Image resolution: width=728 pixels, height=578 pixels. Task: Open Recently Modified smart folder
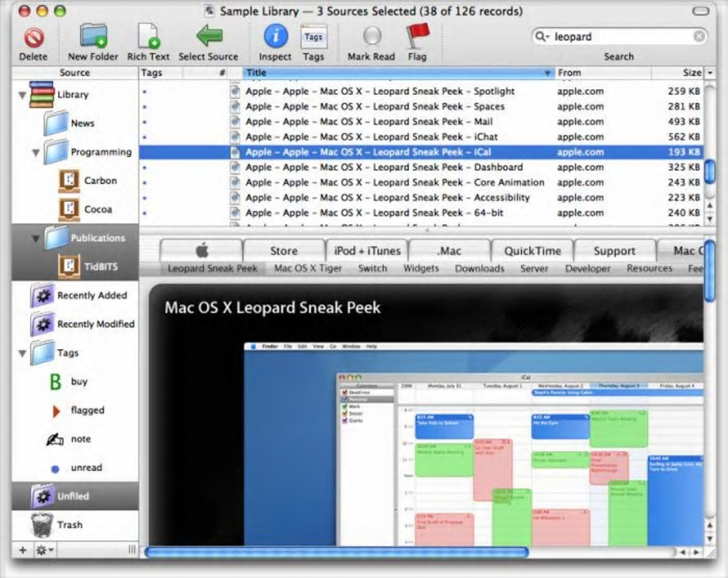pos(43,324)
